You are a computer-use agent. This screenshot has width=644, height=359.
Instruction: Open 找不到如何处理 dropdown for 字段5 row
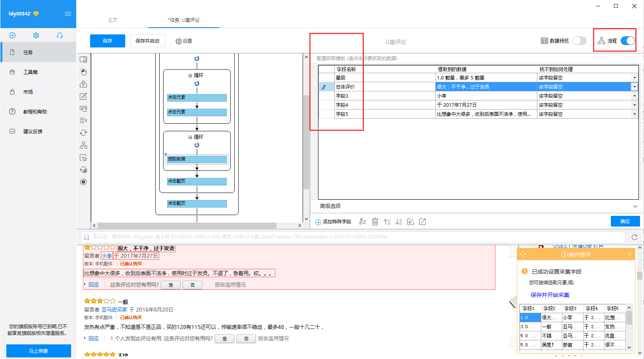[635, 114]
